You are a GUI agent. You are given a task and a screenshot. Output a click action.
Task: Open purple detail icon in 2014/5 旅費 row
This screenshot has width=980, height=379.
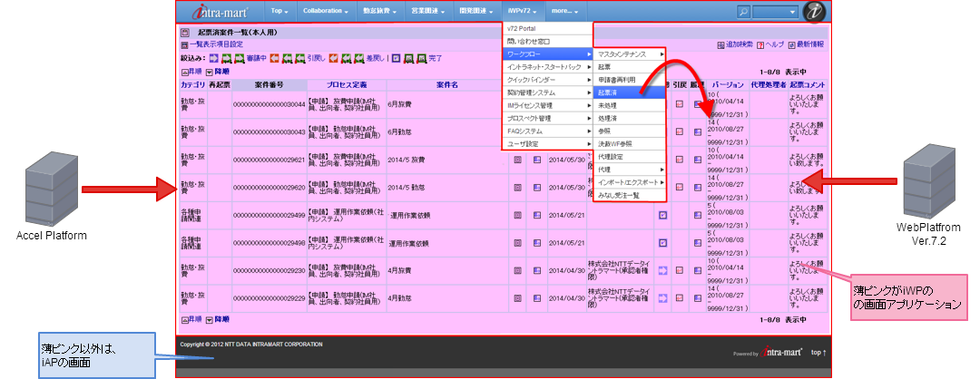518,160
